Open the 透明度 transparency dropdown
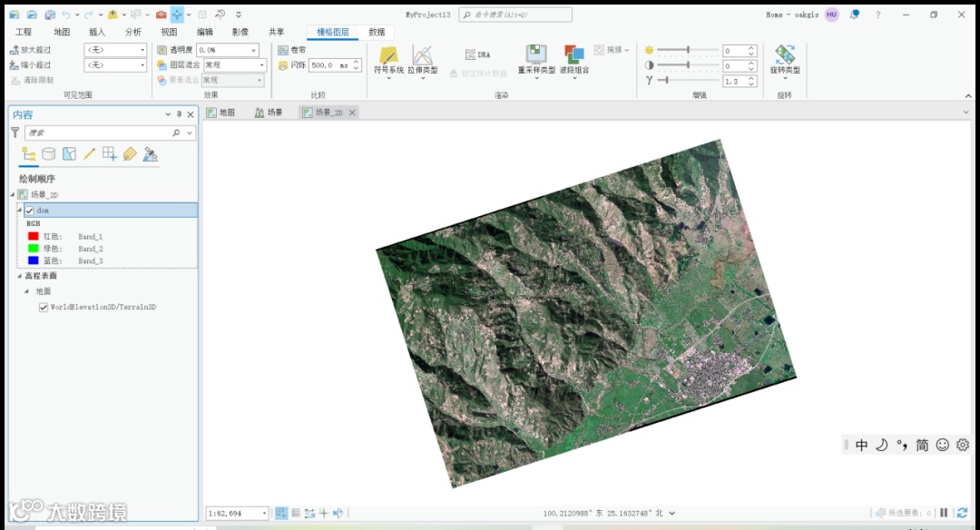Screen dimensions: 980x530 tap(253, 51)
